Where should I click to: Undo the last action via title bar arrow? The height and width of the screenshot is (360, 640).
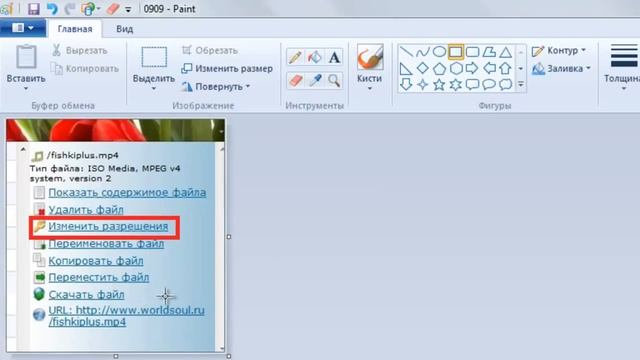click(x=52, y=9)
